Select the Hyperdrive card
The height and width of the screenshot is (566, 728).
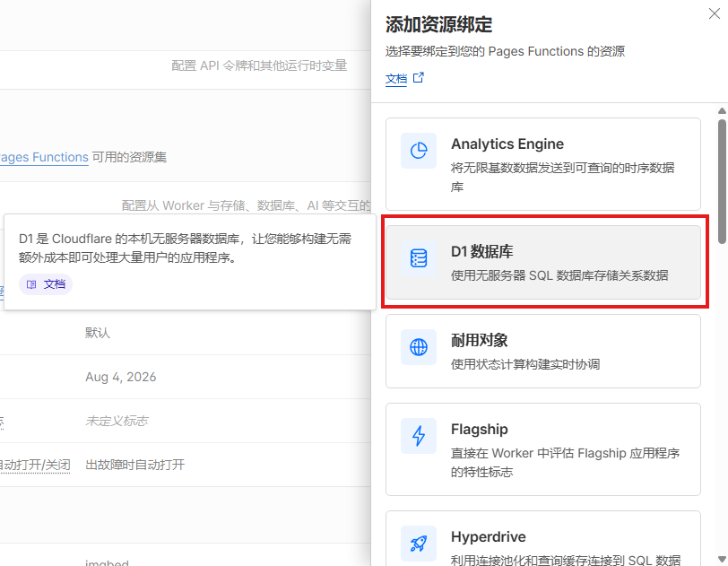pos(542,538)
